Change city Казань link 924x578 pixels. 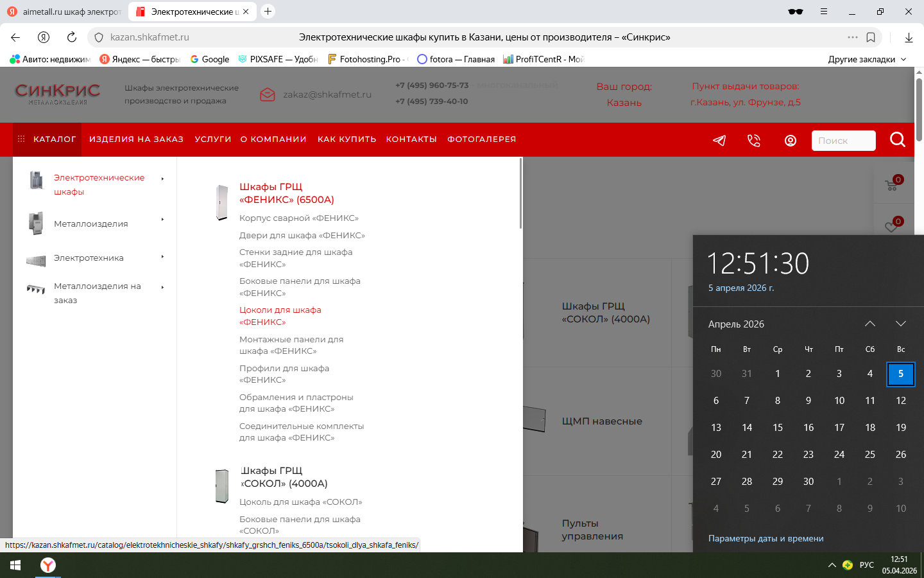click(x=624, y=103)
